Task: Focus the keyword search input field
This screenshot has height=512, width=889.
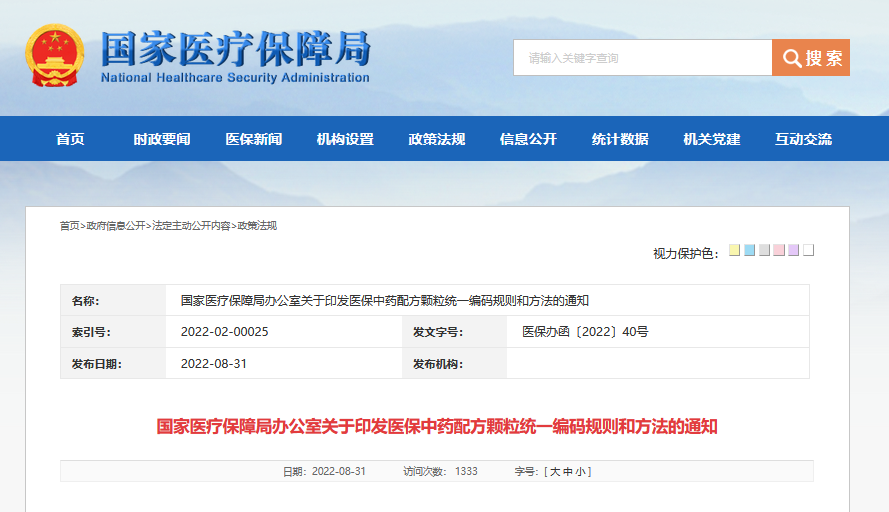Action: coord(642,57)
